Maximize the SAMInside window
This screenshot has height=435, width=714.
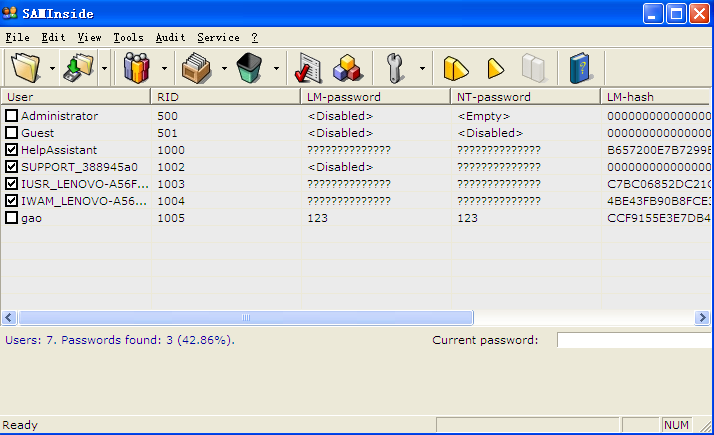[x=677, y=13]
